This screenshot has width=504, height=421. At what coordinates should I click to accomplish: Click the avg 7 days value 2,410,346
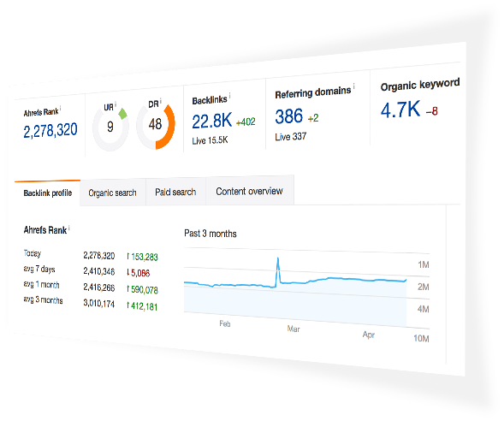point(99,271)
